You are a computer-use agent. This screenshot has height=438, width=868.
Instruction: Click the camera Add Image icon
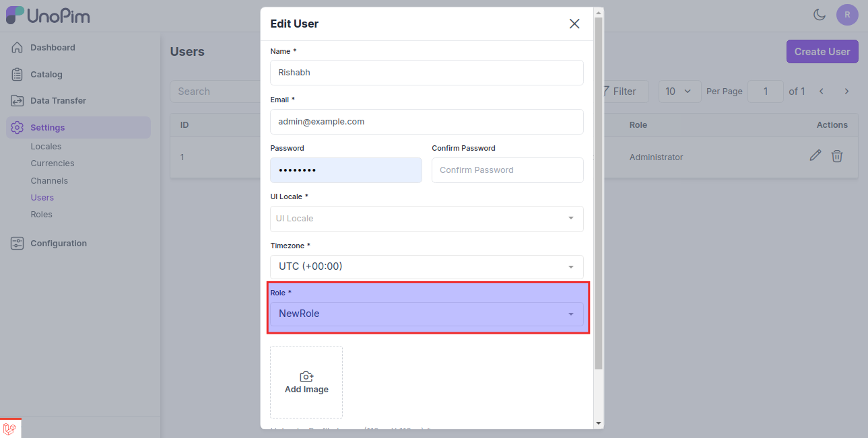[x=306, y=377]
